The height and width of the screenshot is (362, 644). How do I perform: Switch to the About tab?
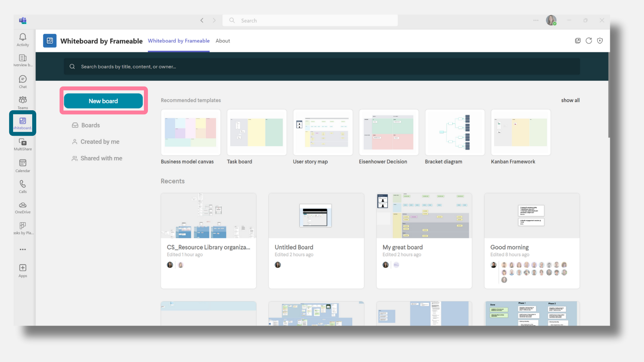click(223, 41)
